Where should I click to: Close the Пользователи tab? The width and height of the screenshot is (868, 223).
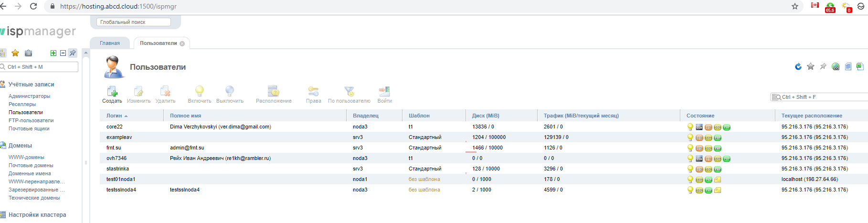(x=182, y=43)
